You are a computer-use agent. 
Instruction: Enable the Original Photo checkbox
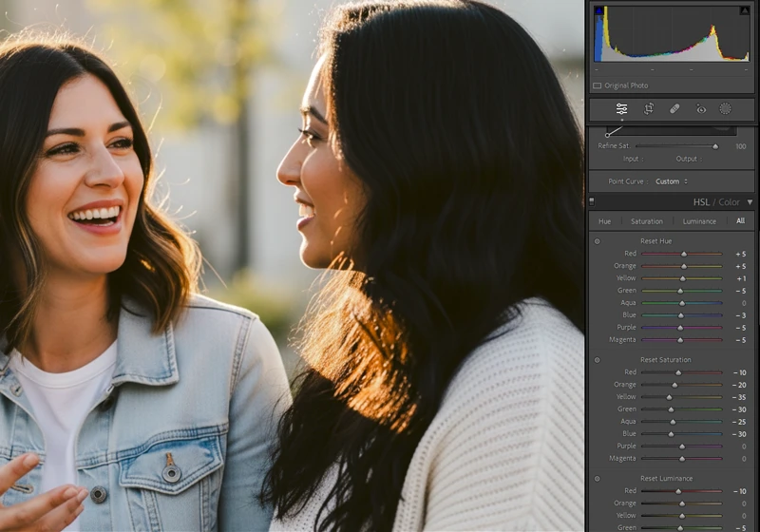tap(598, 85)
